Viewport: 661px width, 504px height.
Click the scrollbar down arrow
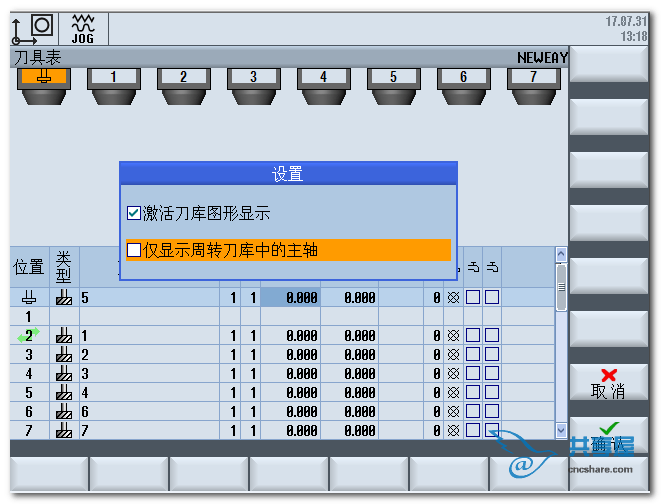click(561, 430)
